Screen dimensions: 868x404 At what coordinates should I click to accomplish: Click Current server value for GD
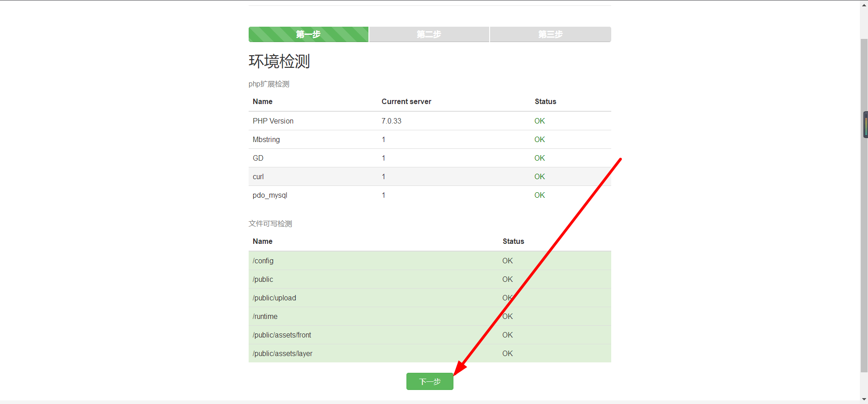click(383, 158)
